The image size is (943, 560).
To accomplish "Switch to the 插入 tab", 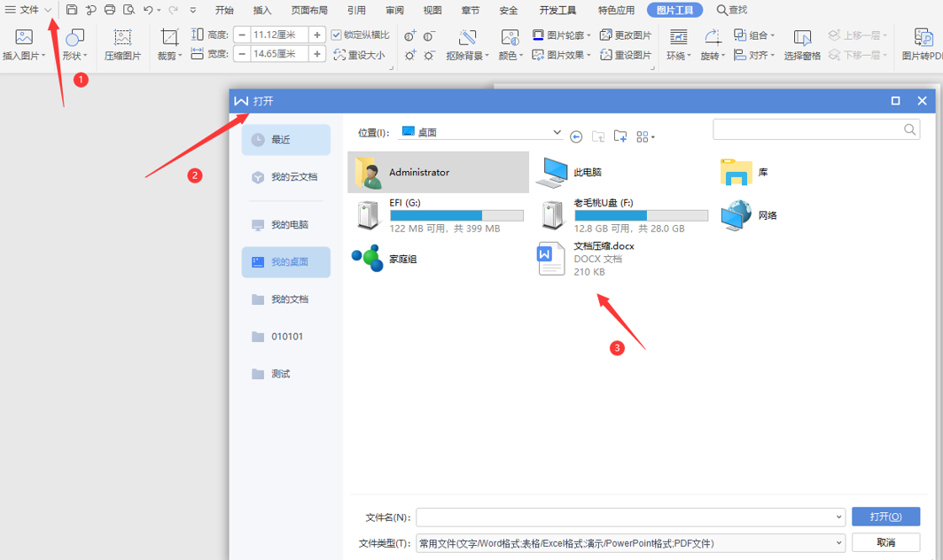I will (262, 10).
